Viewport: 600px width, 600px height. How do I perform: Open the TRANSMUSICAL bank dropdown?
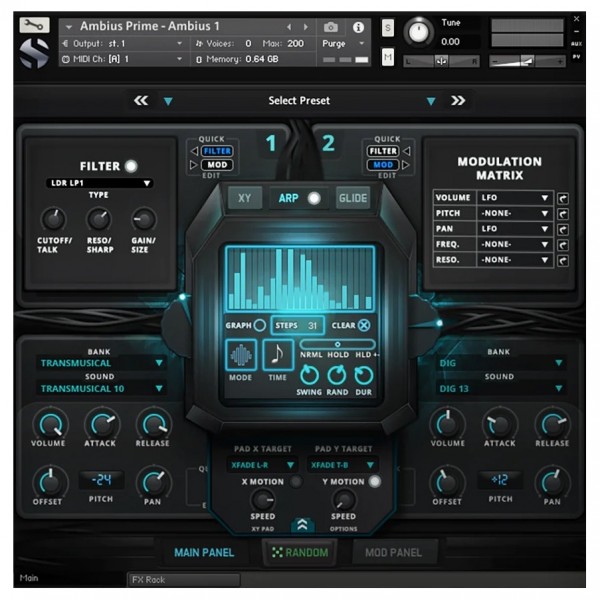[101, 363]
